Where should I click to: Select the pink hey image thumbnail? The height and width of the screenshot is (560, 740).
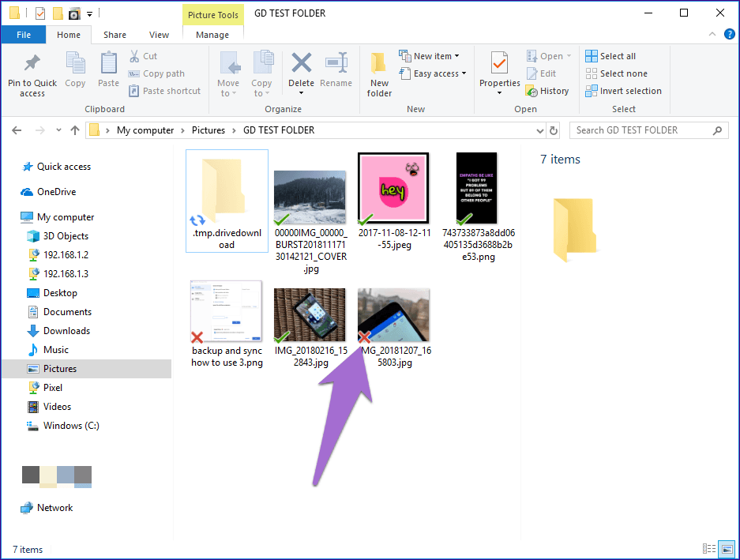[393, 189]
